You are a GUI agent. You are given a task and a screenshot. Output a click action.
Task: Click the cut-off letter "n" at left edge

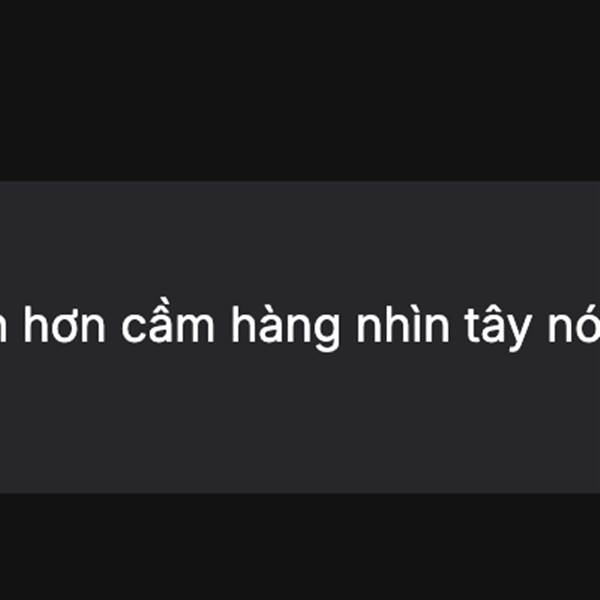pos(3,329)
